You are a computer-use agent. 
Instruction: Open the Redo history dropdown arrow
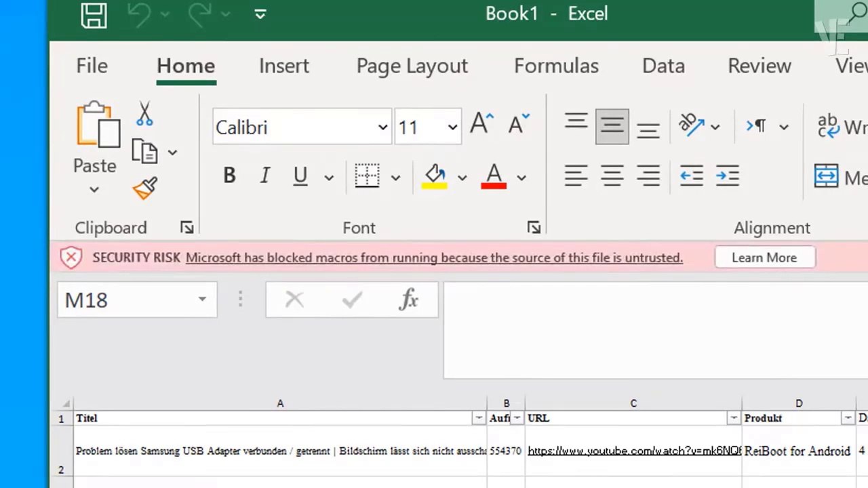226,14
